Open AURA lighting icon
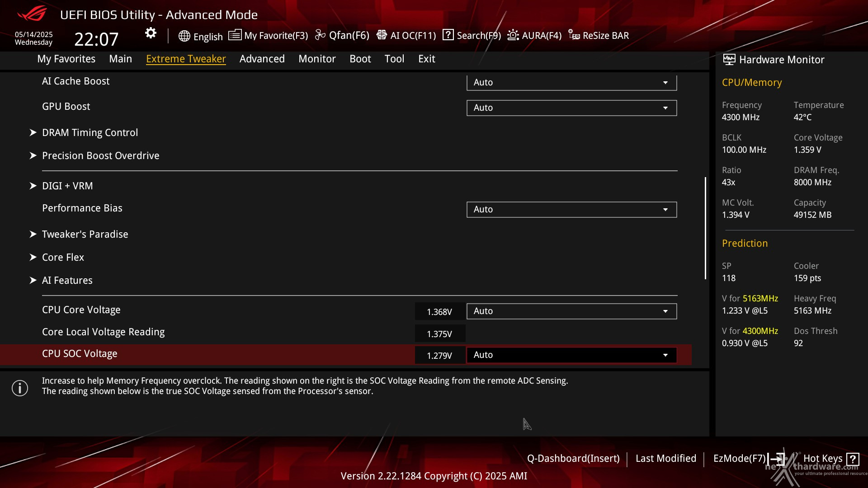Screen dimensions: 868x488 513,35
